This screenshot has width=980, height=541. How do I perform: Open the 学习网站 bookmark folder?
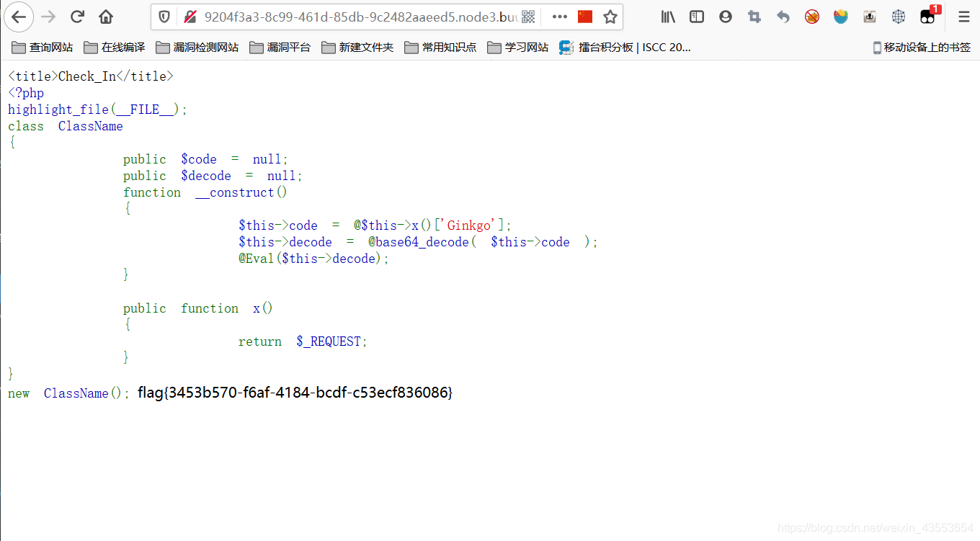518,48
